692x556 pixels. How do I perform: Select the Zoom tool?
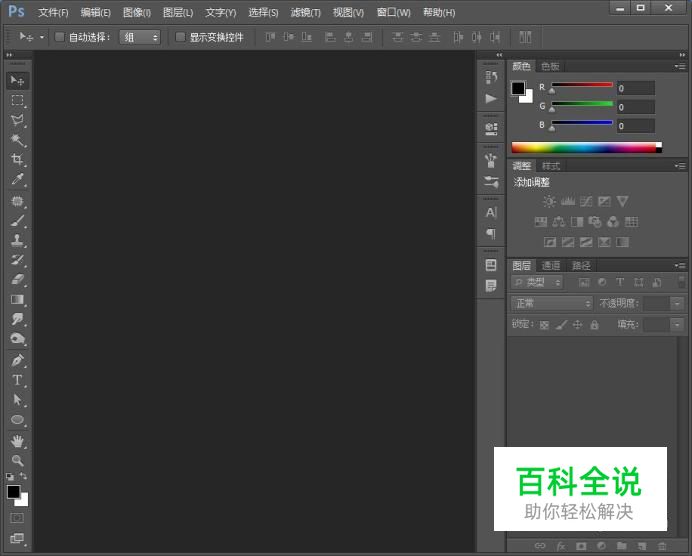(x=17, y=461)
